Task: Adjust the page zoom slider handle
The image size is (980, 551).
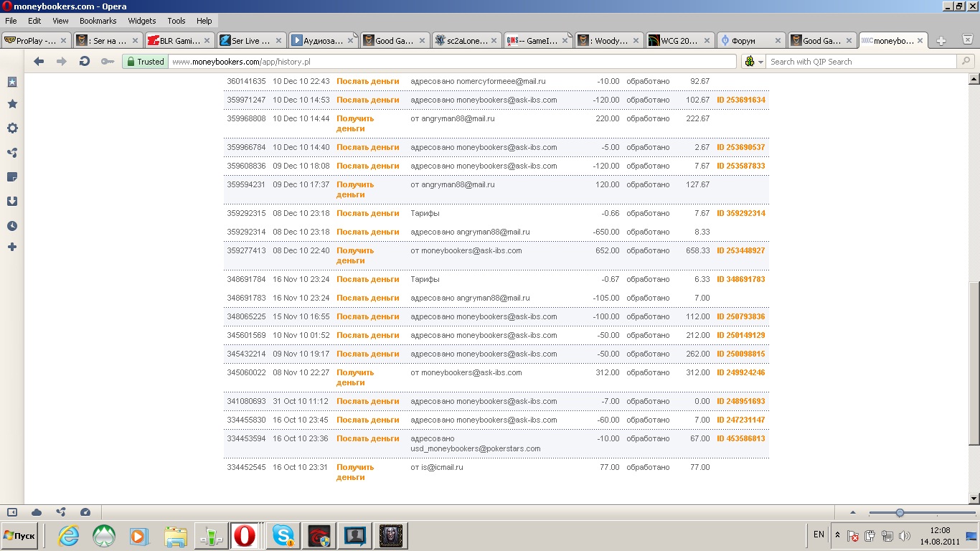Action: pos(900,512)
